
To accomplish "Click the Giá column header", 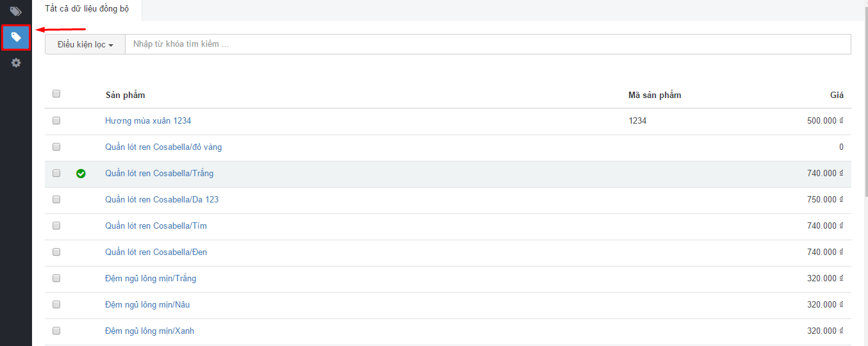I will click(x=837, y=95).
